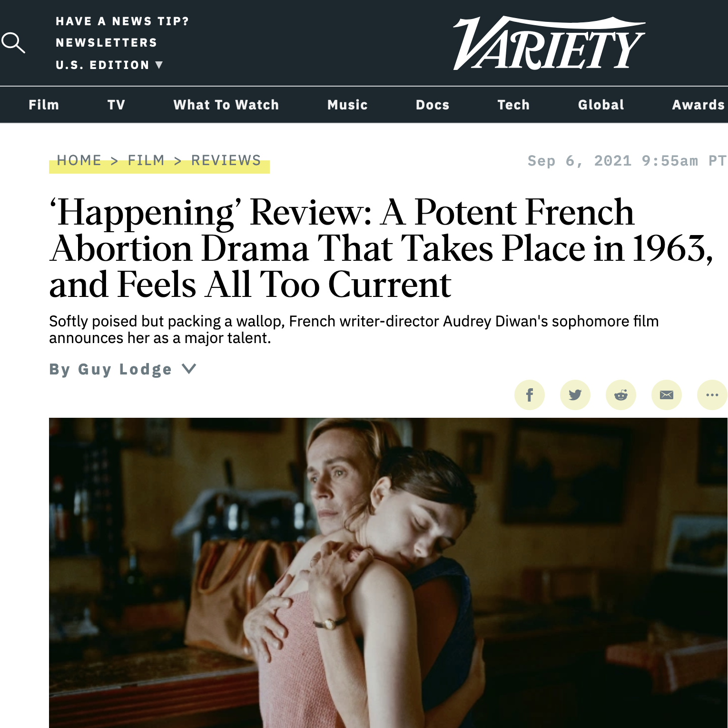Image resolution: width=728 pixels, height=728 pixels.
Task: Share article via email icon
Action: point(666,395)
